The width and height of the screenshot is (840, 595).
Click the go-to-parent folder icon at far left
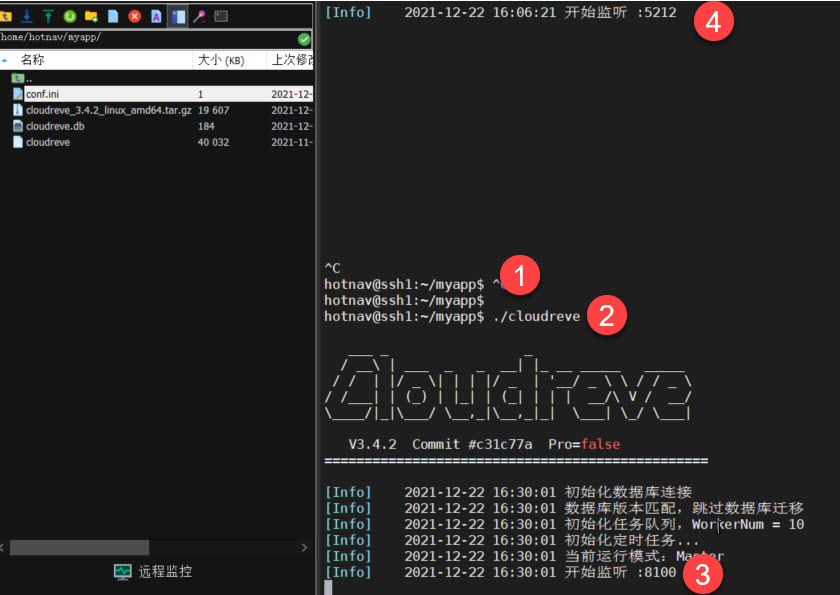[5, 16]
